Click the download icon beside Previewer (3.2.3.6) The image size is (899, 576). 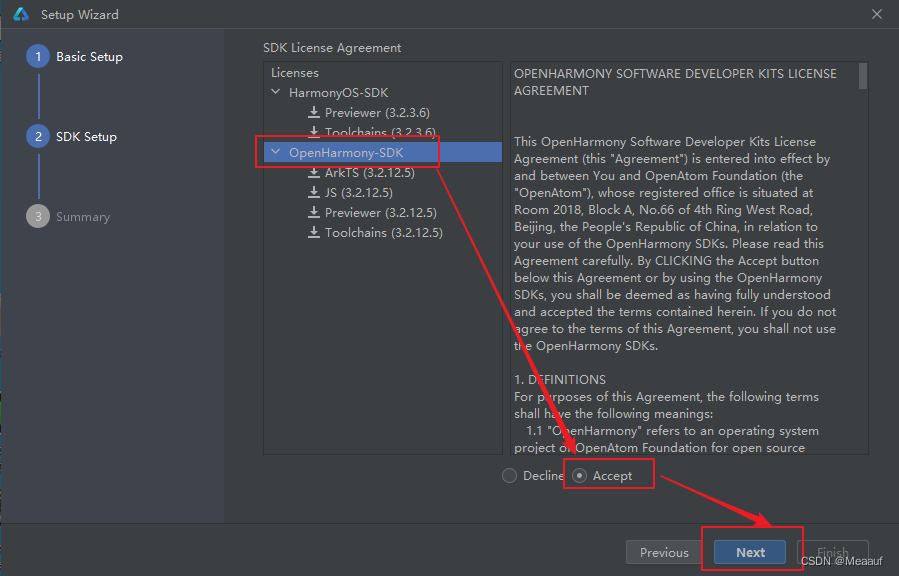314,112
